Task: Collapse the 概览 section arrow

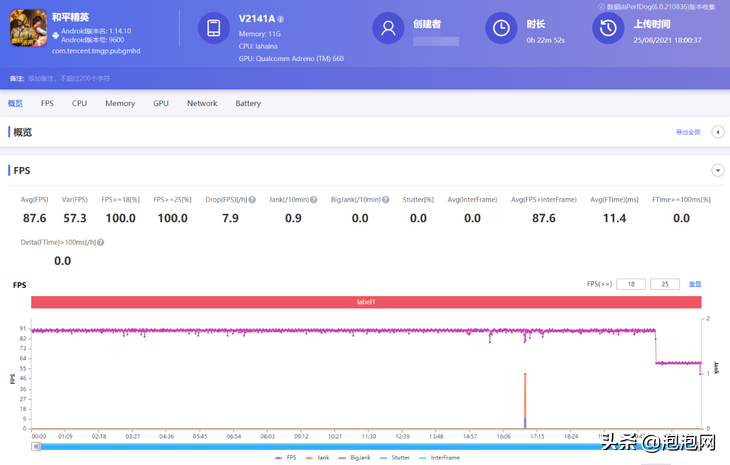Action: (717, 132)
